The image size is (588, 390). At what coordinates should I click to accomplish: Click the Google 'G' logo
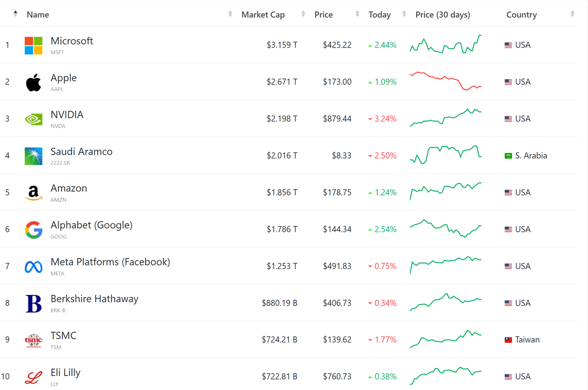(x=33, y=230)
